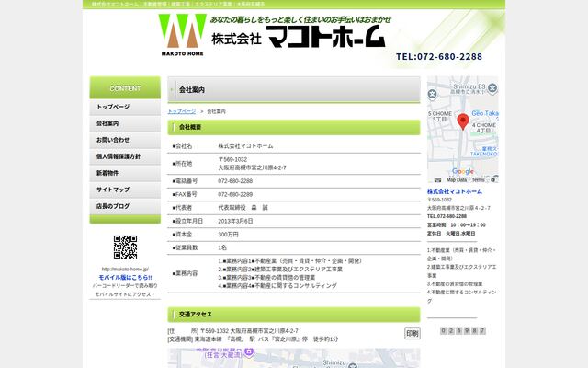Click the http://makoto-home.jp/ URL text
The width and height of the screenshot is (588, 368).
pyautogui.click(x=125, y=269)
